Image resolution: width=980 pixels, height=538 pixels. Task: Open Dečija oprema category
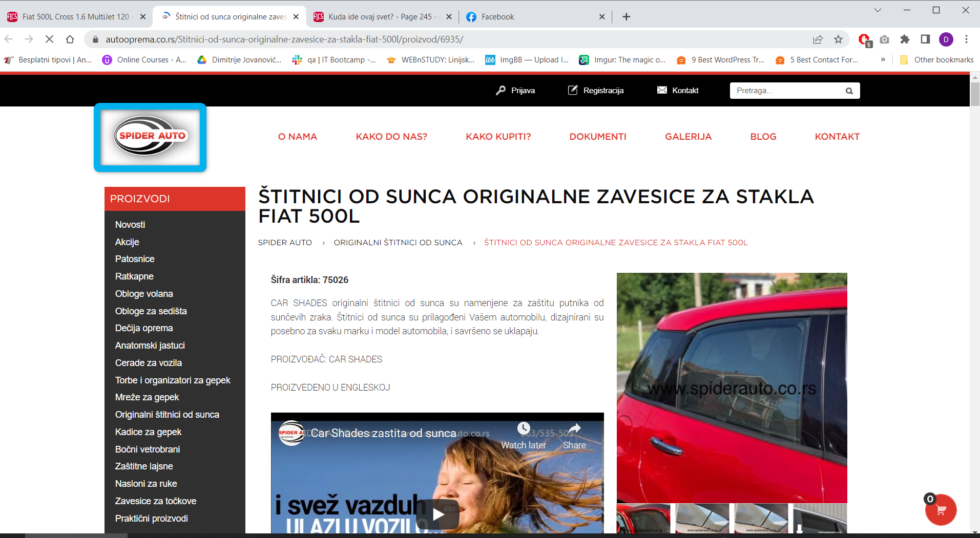144,328
